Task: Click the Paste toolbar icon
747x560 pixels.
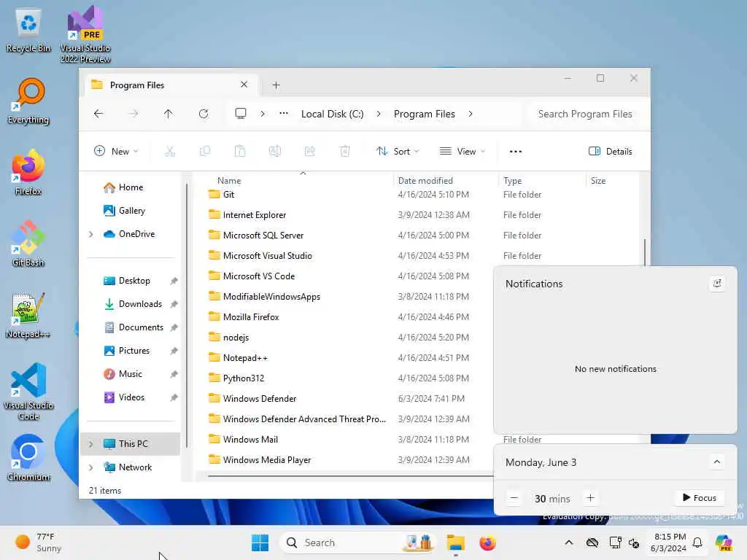Action: click(239, 152)
